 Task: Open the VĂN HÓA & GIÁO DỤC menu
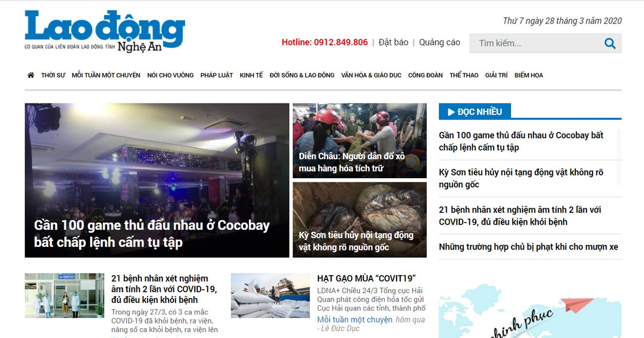(x=371, y=75)
